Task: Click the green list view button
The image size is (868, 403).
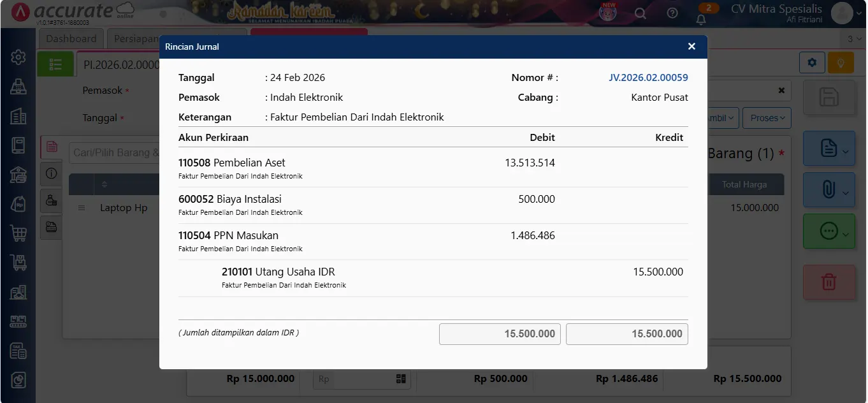Action: [55, 64]
